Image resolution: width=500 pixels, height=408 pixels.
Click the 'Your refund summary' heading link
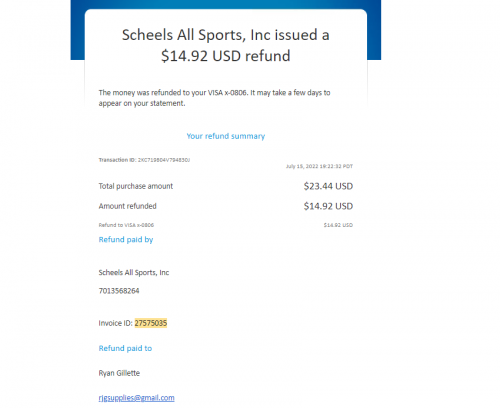point(226,136)
